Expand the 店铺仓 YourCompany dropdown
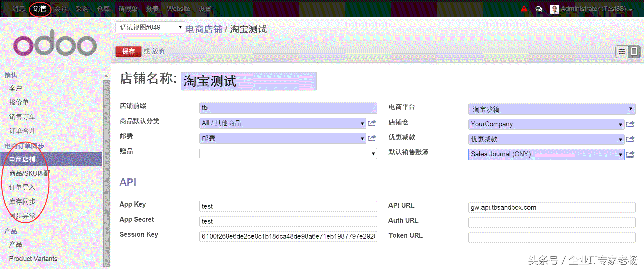Viewport: 644px width, 269px height. click(620, 125)
